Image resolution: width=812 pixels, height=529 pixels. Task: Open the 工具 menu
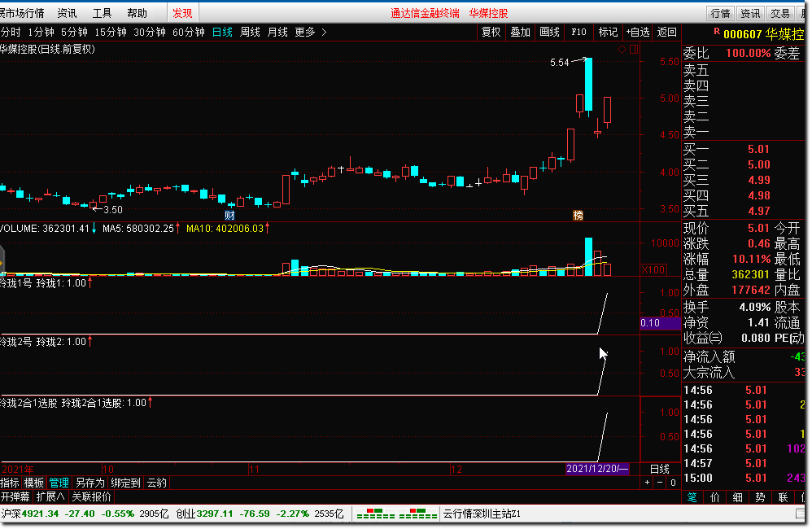[x=102, y=13]
